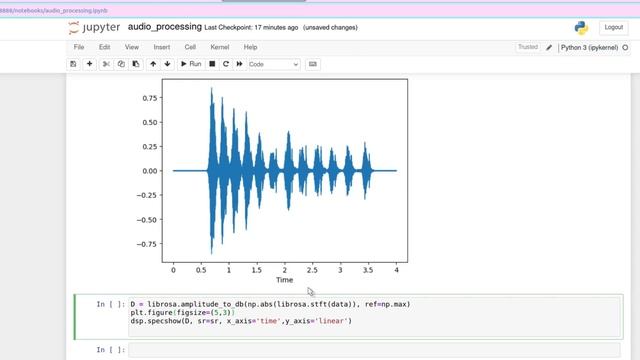Open the View menu
This screenshot has width=640, height=360.
click(132, 47)
